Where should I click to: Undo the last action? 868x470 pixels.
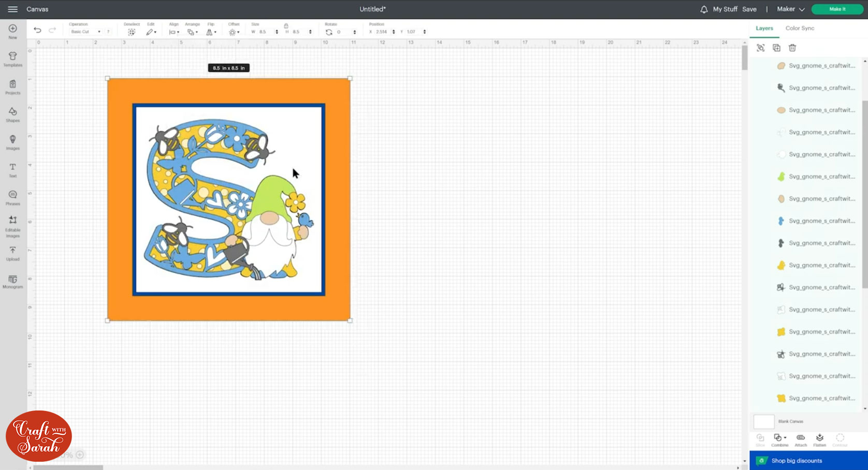click(x=37, y=31)
